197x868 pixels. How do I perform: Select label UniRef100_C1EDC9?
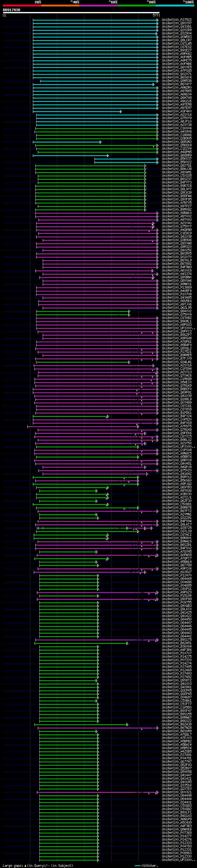(x=177, y=233)
